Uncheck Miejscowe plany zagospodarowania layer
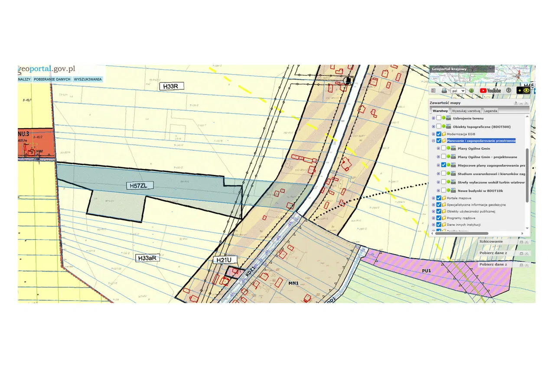This screenshot has height=392, width=555. [443, 165]
